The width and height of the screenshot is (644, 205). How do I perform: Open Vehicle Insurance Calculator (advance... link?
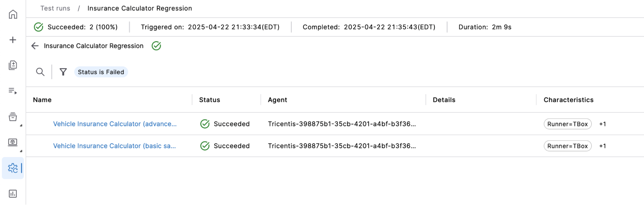[x=115, y=124]
